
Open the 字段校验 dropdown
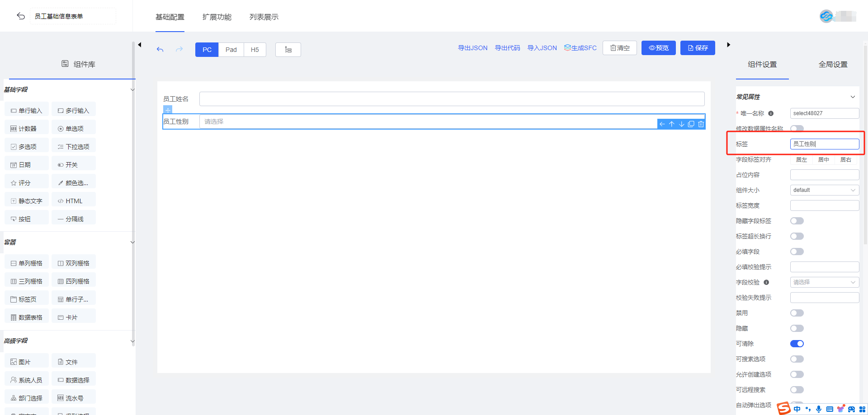coord(824,282)
